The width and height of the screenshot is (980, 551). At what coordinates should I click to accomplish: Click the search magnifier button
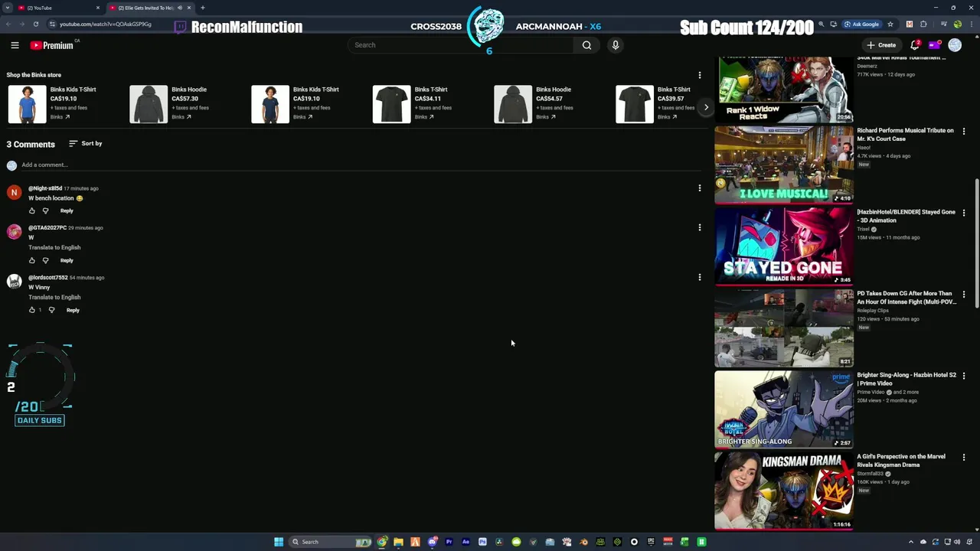coord(586,45)
